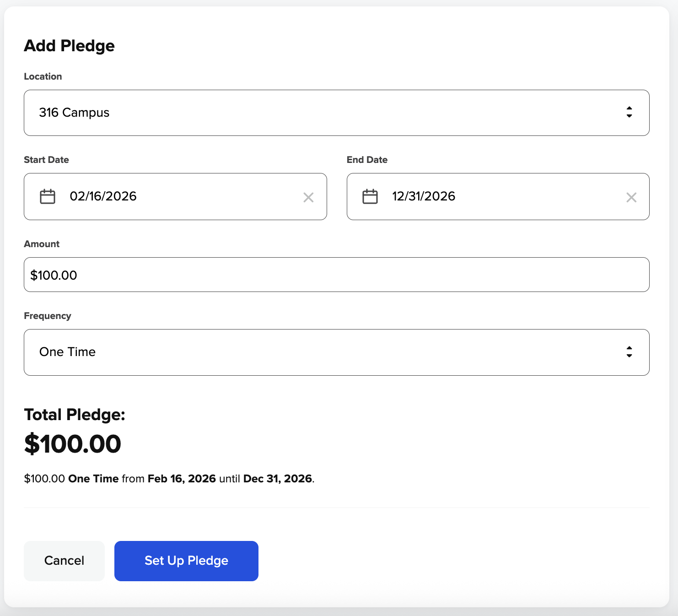Click the End Date label
Viewport: 678px width, 616px height.
point(367,160)
